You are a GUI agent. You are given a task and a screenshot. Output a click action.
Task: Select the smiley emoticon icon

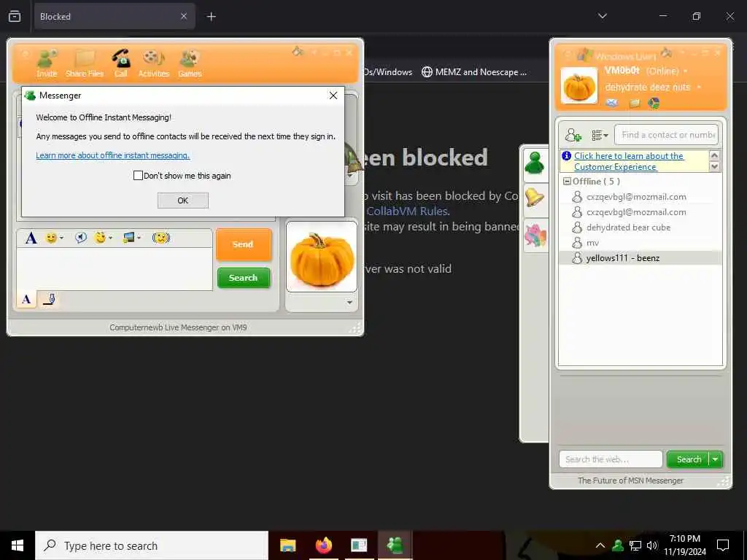point(51,238)
